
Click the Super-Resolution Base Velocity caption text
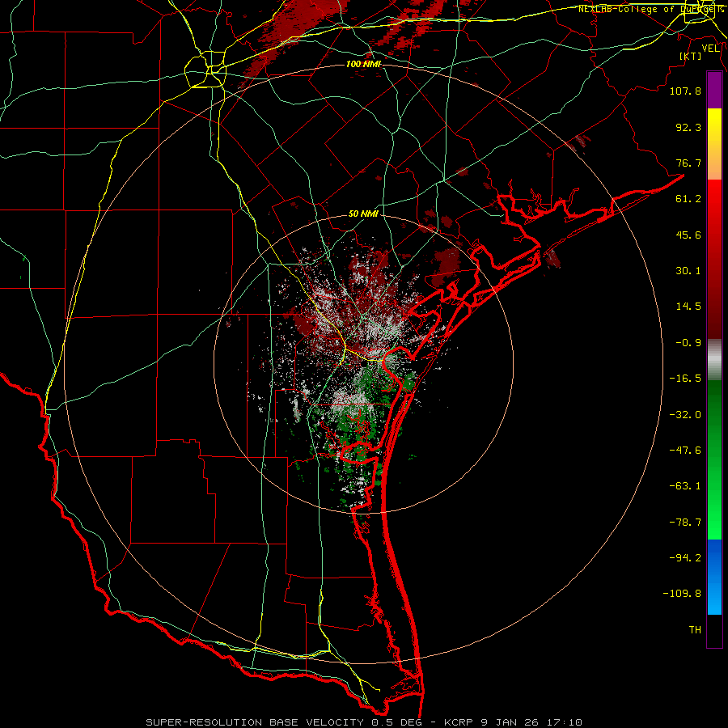coord(364,722)
